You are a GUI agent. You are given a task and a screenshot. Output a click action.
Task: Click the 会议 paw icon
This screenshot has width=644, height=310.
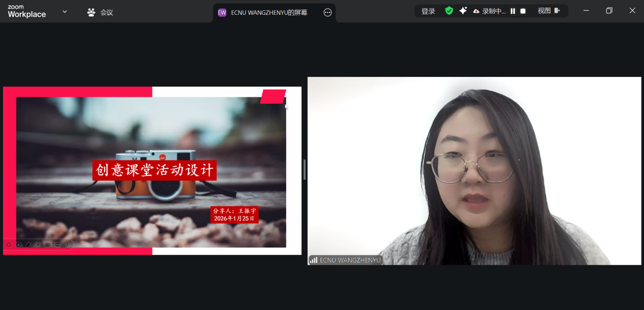tap(91, 12)
